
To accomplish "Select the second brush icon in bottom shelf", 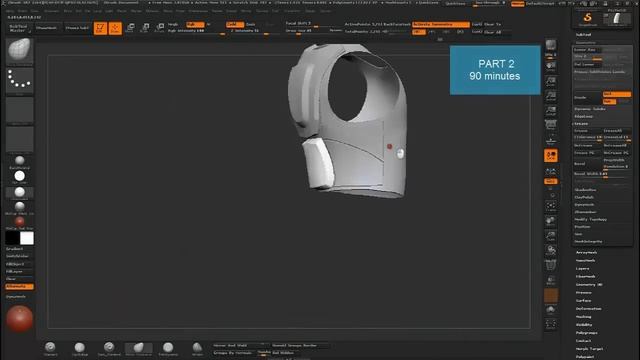I will point(80,348).
